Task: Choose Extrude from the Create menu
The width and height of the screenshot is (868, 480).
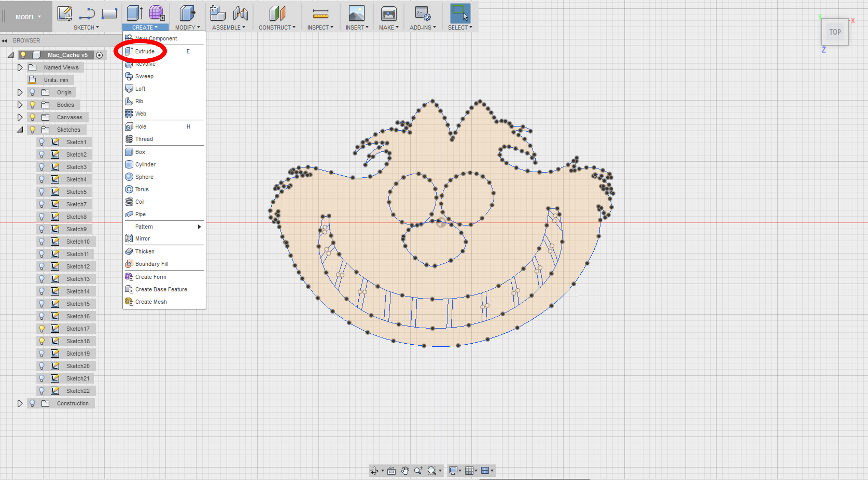Action: click(x=164, y=51)
